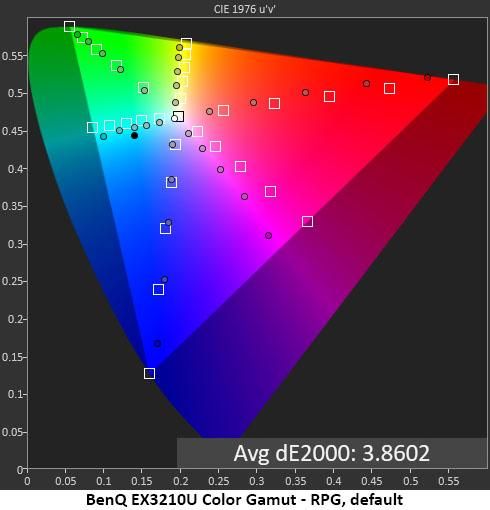Click the solid black measurement dot
The image size is (490, 510).
pyautogui.click(x=134, y=135)
